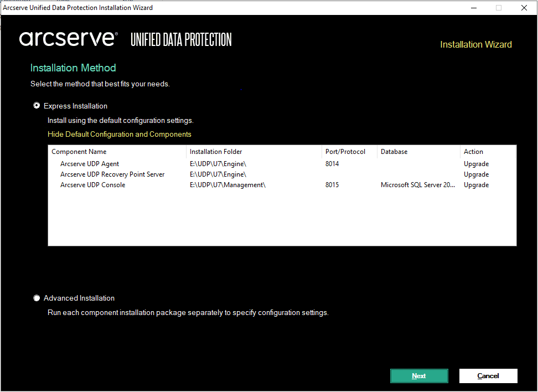This screenshot has height=392, width=538.
Task: Click the port 8014 cell
Action: point(332,164)
